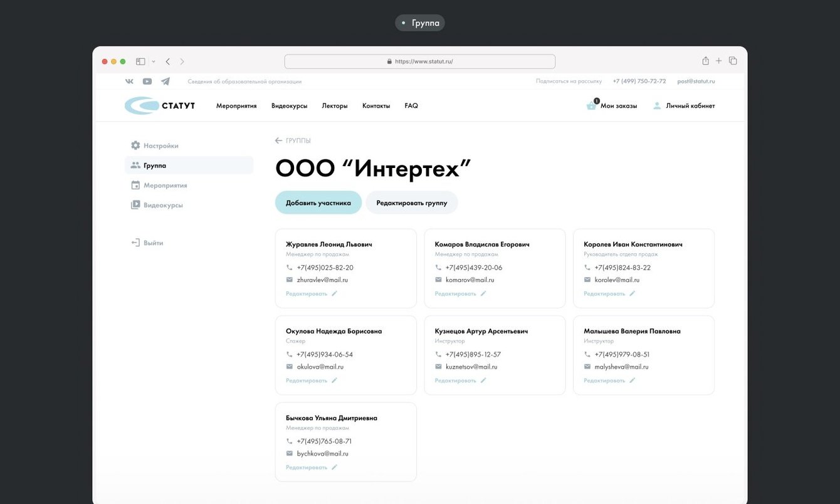Image resolution: width=840 pixels, height=504 pixels.
Task: Click Редактировать on Бычкова's card
Action: coord(307,467)
